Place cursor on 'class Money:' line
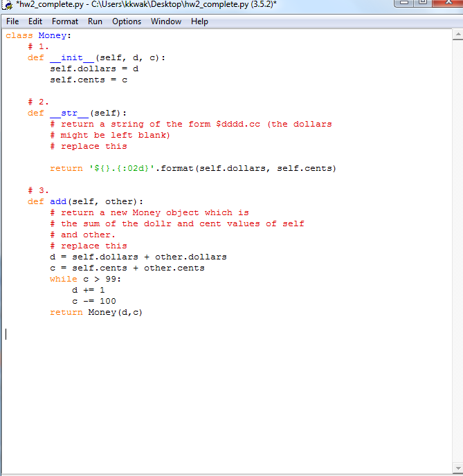Image resolution: width=463 pixels, height=476 pixels. [x=39, y=35]
